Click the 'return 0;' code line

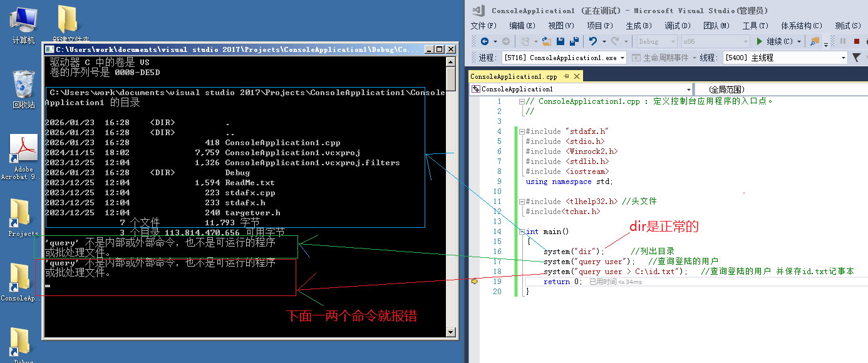(x=562, y=282)
